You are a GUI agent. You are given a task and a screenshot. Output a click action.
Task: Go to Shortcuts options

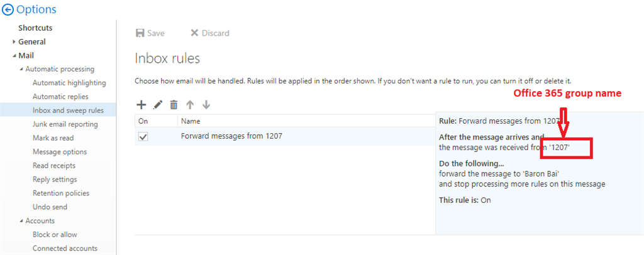pos(35,28)
